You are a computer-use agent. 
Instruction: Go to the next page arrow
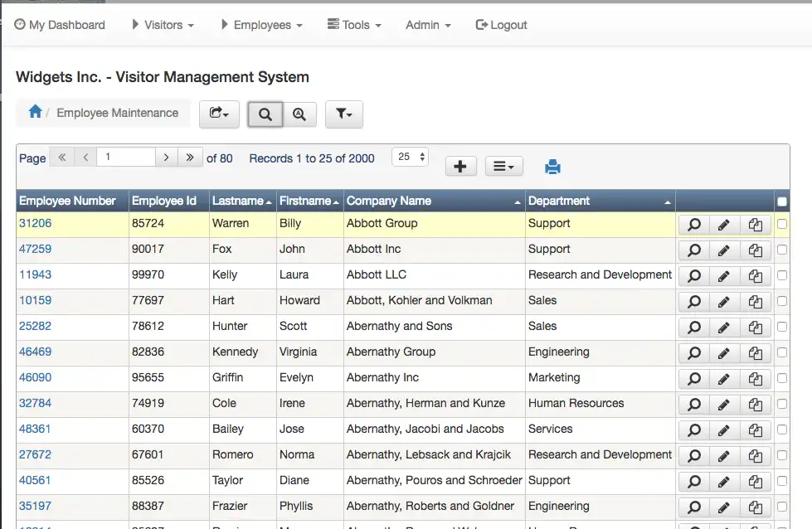167,158
